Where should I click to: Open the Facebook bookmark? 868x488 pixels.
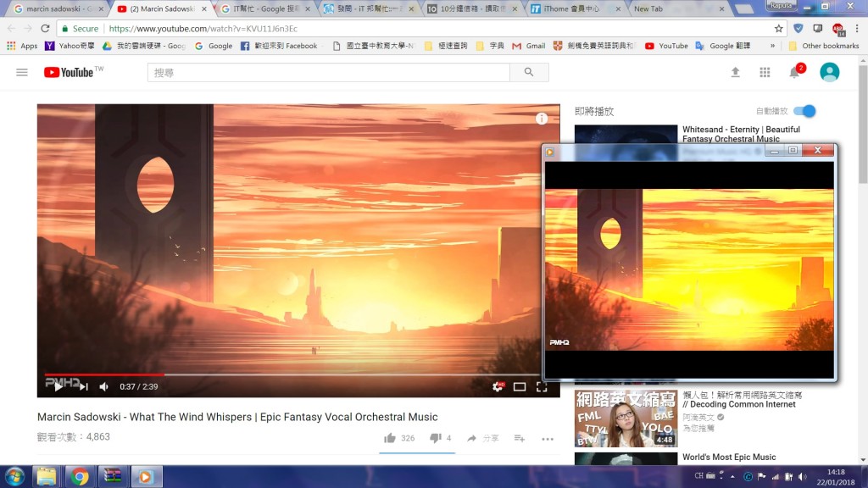[x=279, y=46]
